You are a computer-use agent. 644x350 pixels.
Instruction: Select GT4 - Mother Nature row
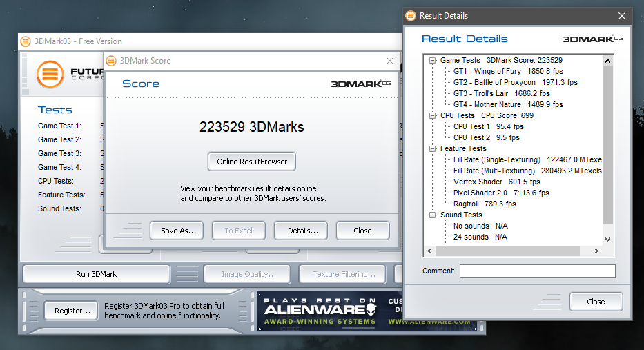click(508, 105)
